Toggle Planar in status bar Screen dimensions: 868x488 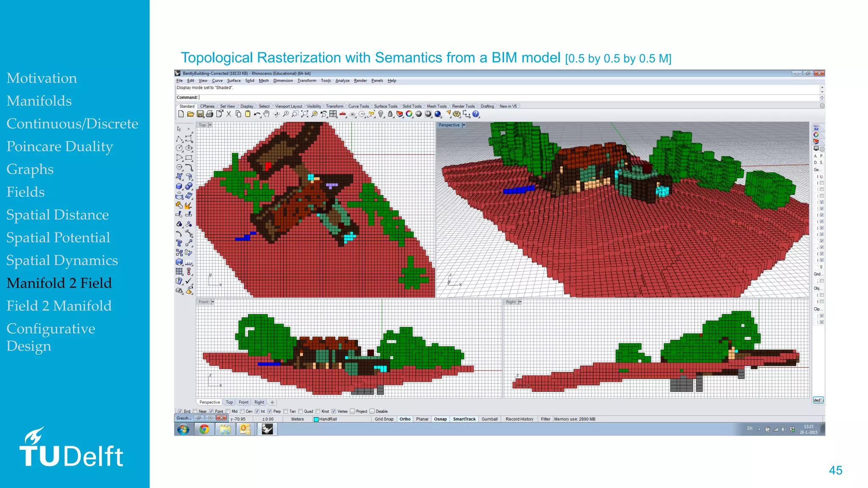[x=422, y=419]
